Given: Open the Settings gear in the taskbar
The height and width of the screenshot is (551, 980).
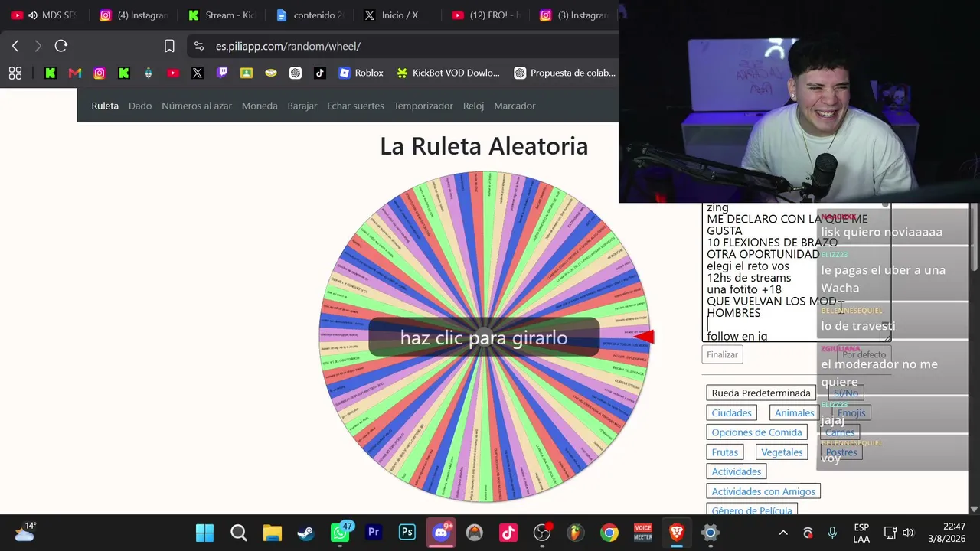Looking at the screenshot, I should 710,533.
